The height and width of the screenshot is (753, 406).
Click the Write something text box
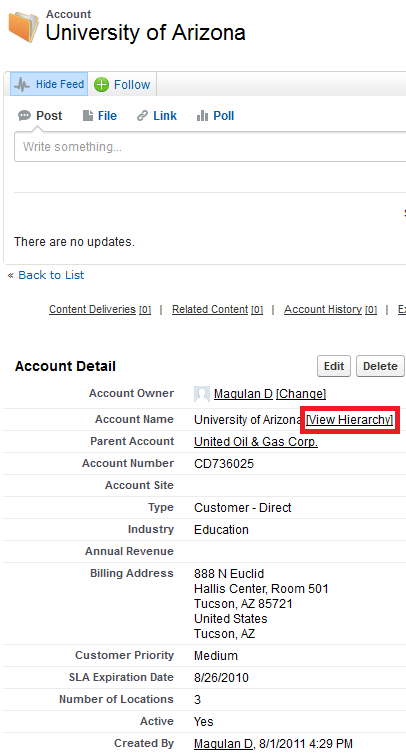point(210,146)
